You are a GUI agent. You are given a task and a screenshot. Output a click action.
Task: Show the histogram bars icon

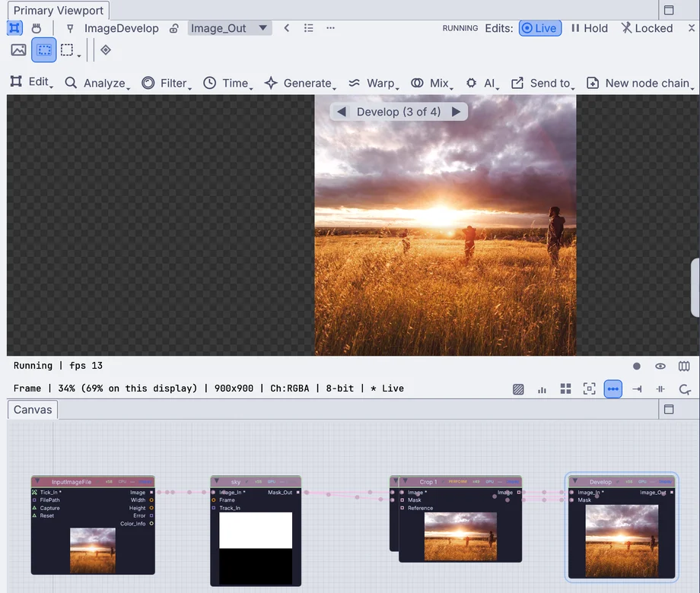[542, 390]
